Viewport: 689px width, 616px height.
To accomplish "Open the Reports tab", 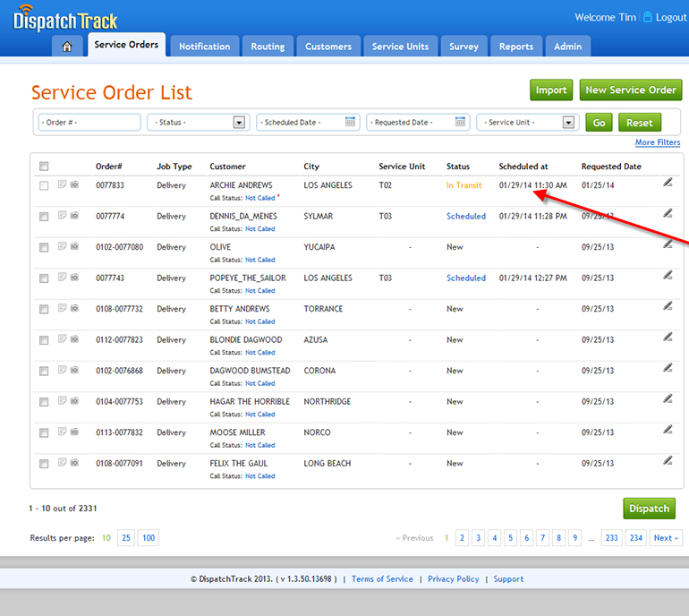I will pos(516,47).
